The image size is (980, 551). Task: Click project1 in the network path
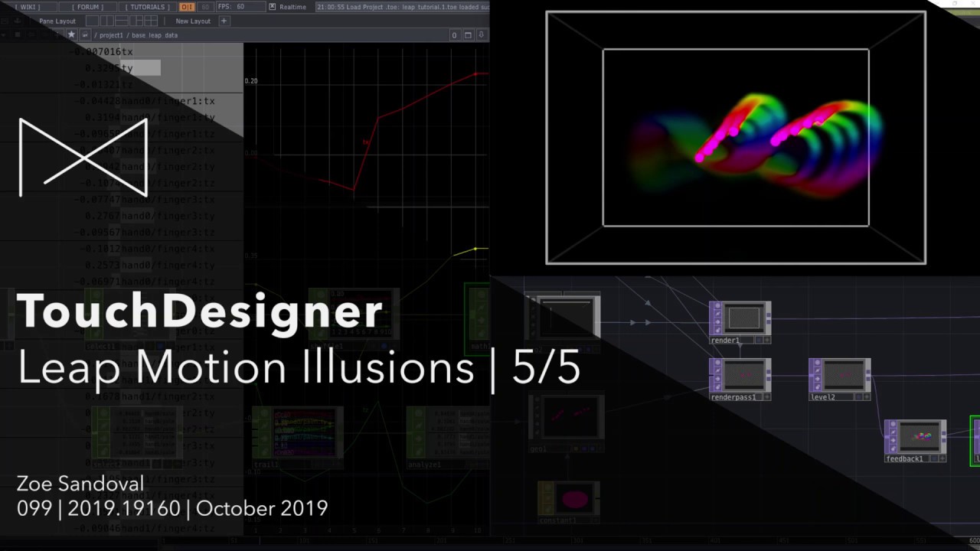111,35
